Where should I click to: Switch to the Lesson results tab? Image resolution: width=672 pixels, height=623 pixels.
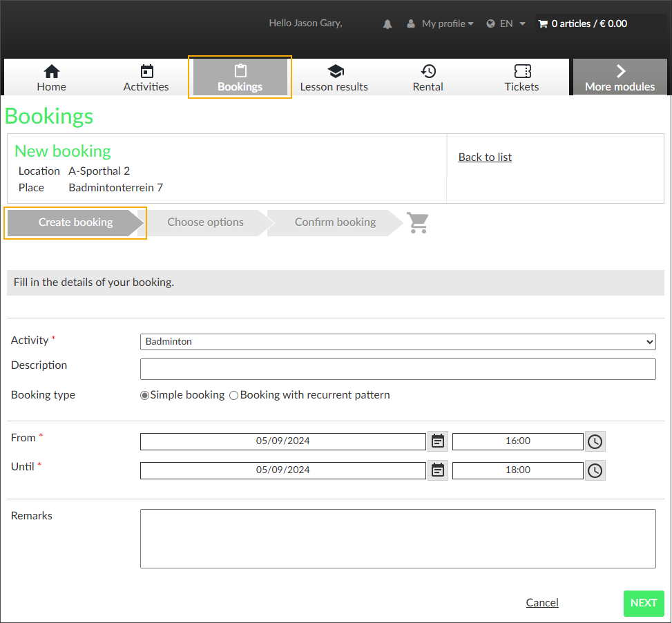(334, 77)
